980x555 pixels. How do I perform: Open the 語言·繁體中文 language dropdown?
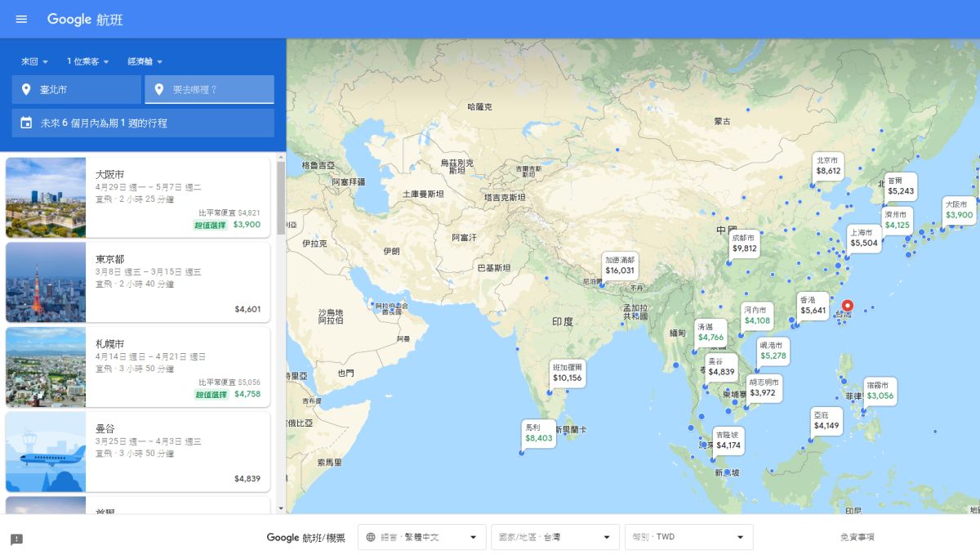click(421, 537)
